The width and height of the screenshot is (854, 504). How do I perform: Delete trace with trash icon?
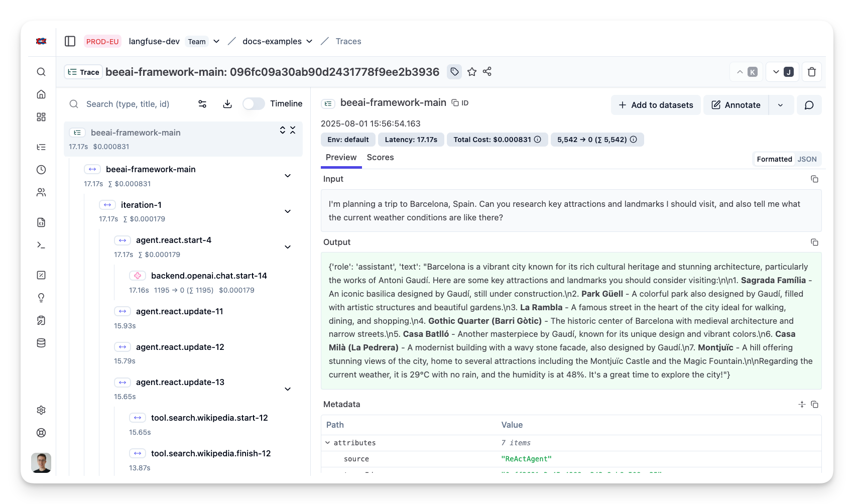point(811,72)
